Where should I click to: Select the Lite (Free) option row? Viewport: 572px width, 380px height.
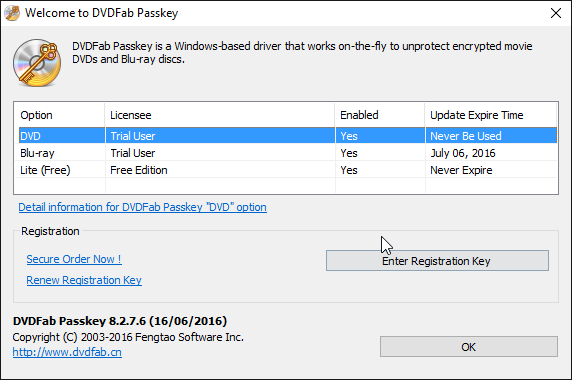(288, 170)
